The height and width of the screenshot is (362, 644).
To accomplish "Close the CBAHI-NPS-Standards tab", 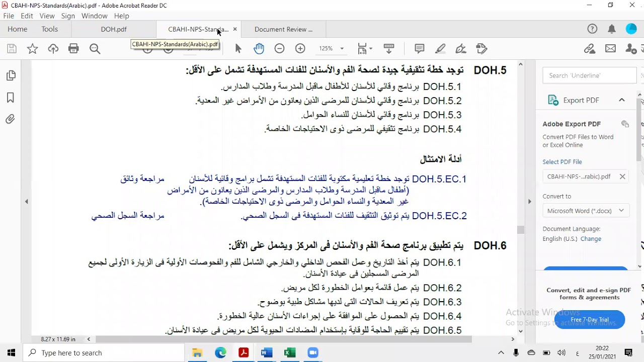I will tap(235, 29).
